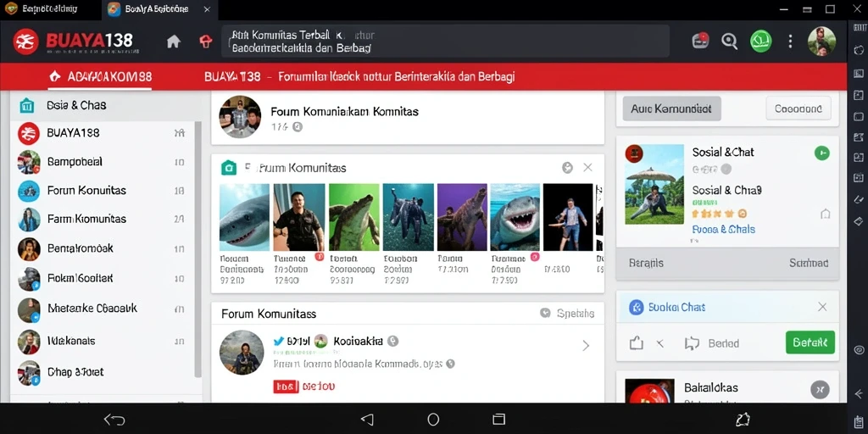Open the open-mouth shark thumbnail
The height and width of the screenshot is (434, 868).
click(515, 218)
